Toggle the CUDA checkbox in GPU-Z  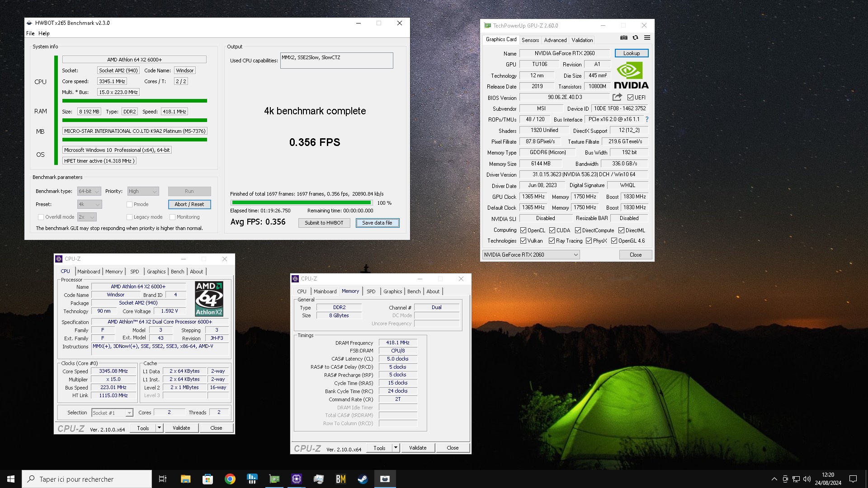(x=552, y=230)
